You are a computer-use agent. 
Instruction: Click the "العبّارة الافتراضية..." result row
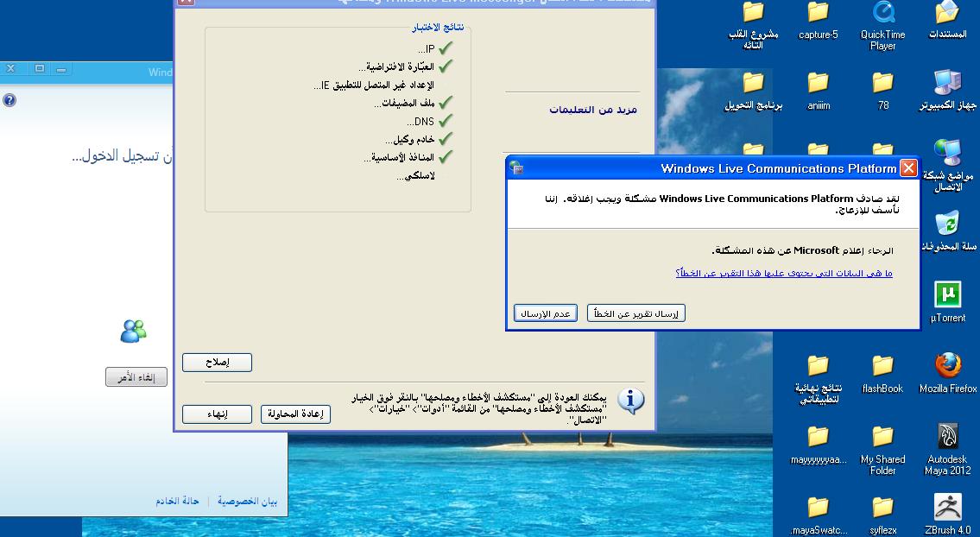click(x=406, y=66)
